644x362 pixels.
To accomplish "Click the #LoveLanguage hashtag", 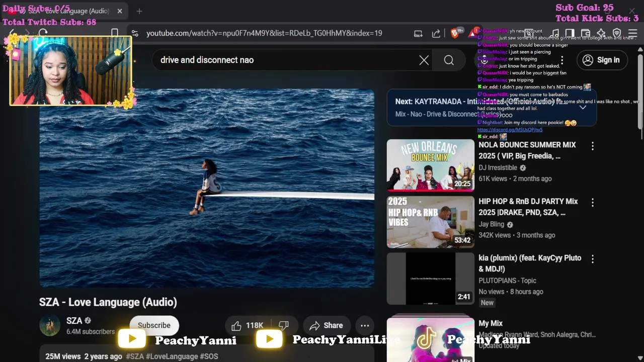I will [x=172, y=356].
